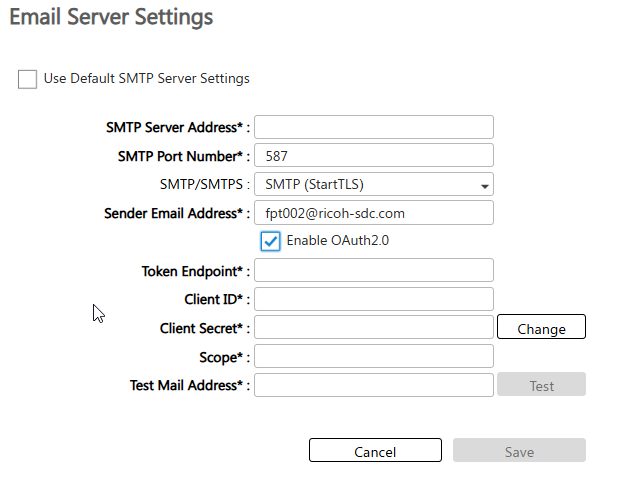Image resolution: width=618 pixels, height=478 pixels.
Task: Click the greyed-out Test button
Action: click(x=541, y=386)
